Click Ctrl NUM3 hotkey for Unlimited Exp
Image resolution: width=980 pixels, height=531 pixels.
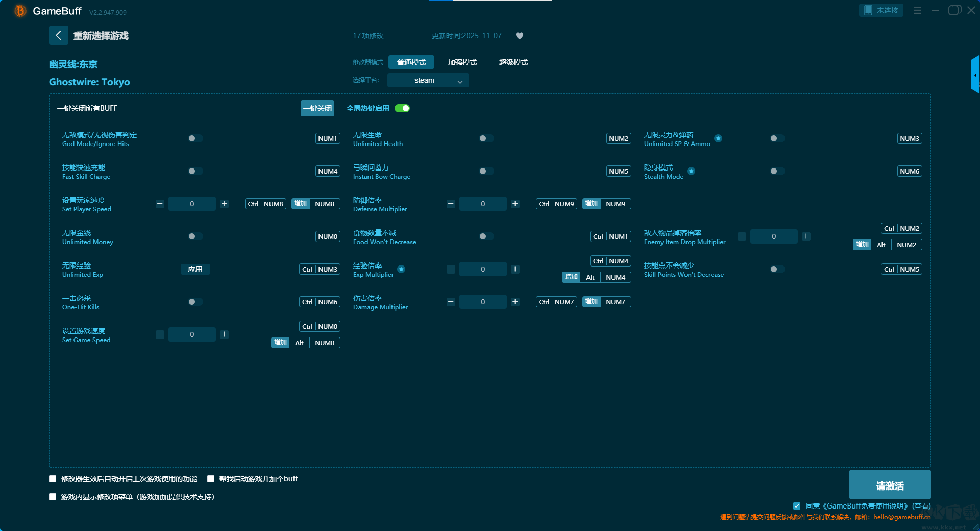[320, 269]
